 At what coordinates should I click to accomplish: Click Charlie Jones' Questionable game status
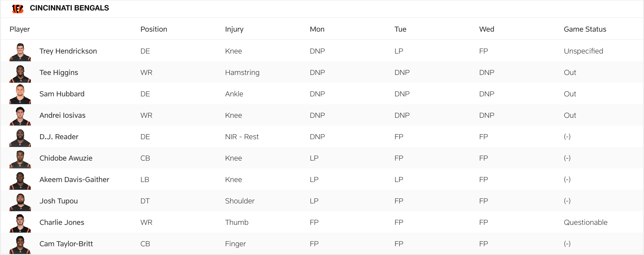click(585, 222)
